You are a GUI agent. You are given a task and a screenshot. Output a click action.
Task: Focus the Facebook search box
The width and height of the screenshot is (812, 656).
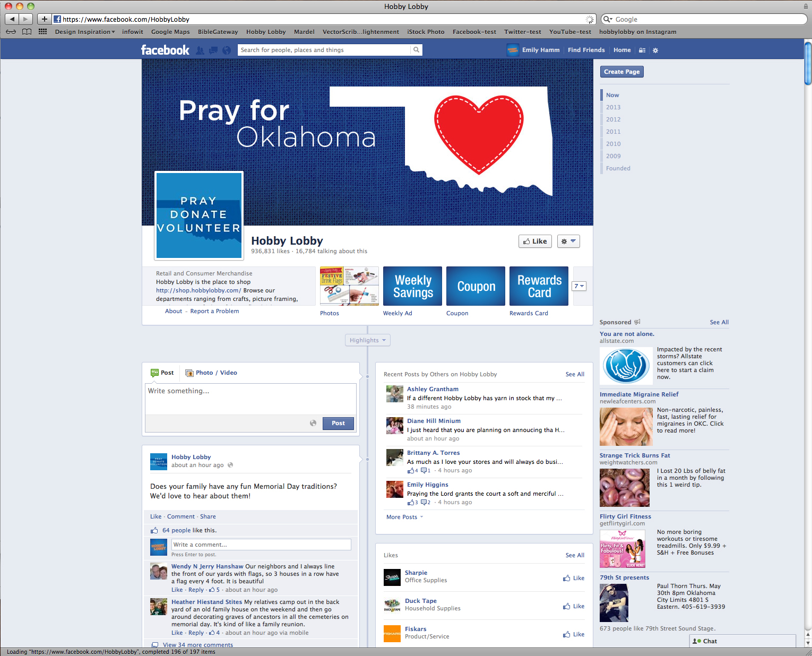coord(324,50)
